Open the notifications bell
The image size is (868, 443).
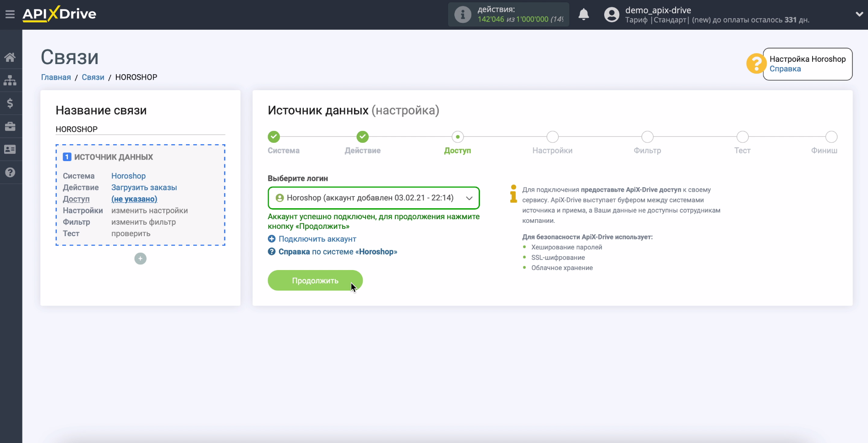(584, 15)
